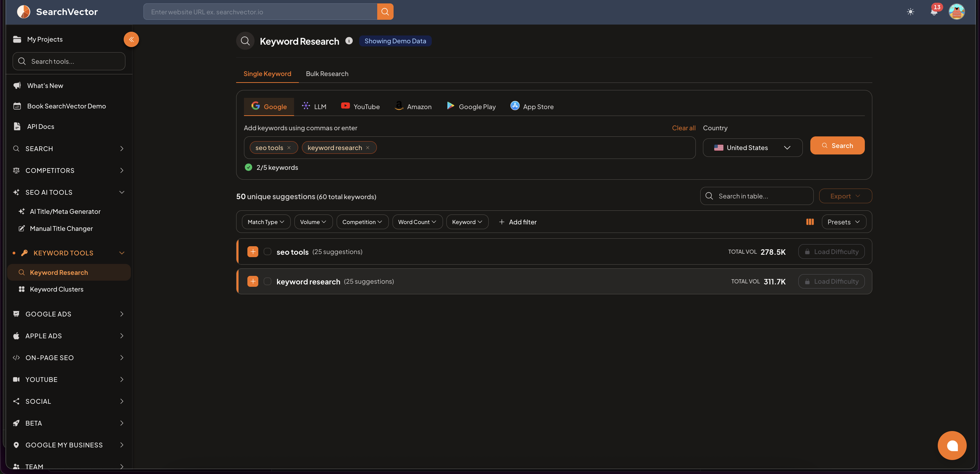980x474 pixels.
Task: Click Add filter
Action: click(518, 222)
